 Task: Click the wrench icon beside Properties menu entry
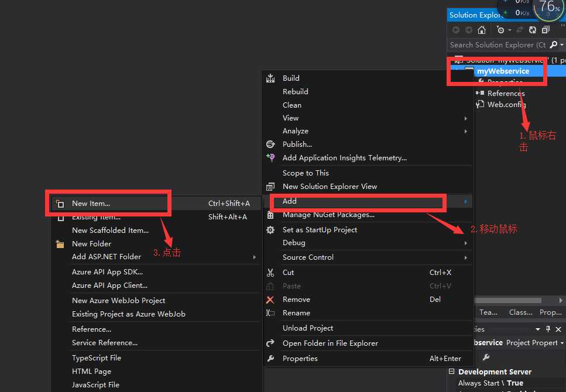[x=270, y=359]
